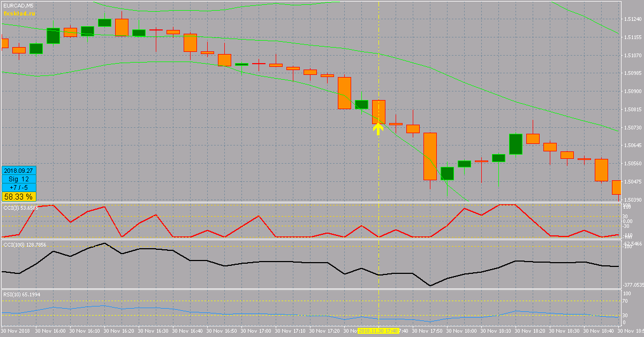Click the "30 Nov 16:30" time axis label

(153, 332)
